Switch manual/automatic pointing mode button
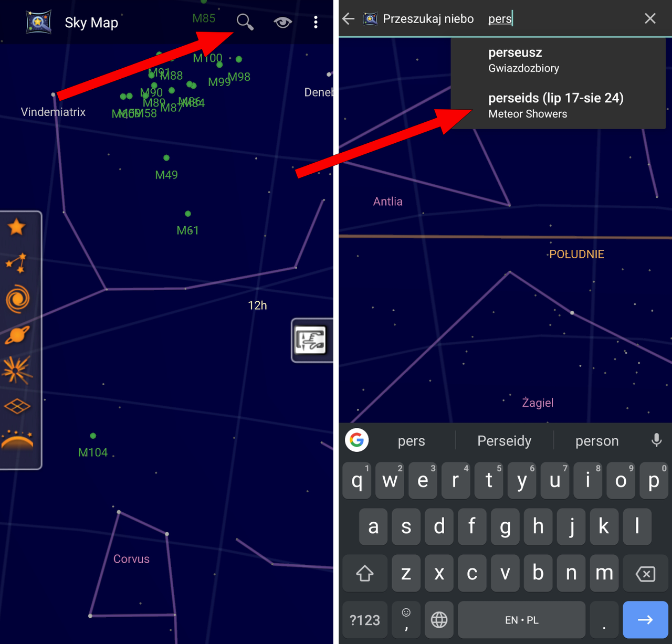 [310, 340]
